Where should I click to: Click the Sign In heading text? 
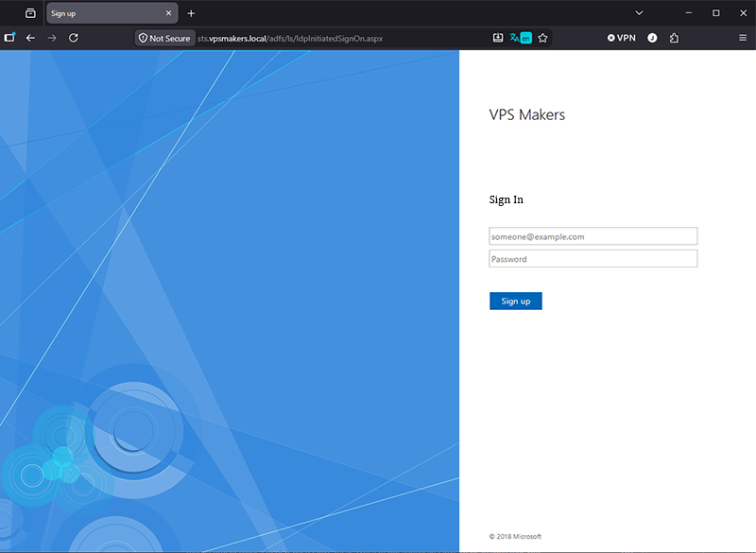click(507, 199)
